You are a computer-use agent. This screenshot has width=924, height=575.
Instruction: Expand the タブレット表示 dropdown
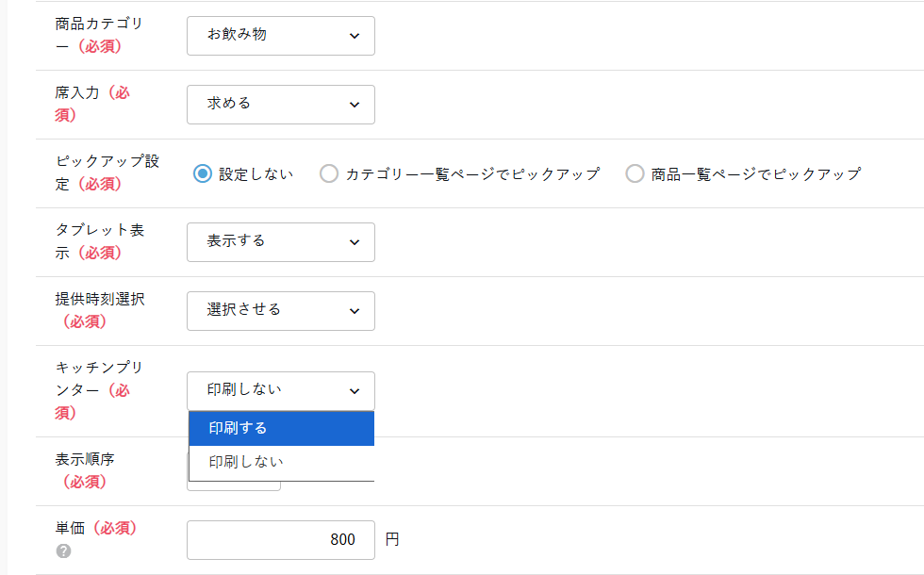pos(280,242)
